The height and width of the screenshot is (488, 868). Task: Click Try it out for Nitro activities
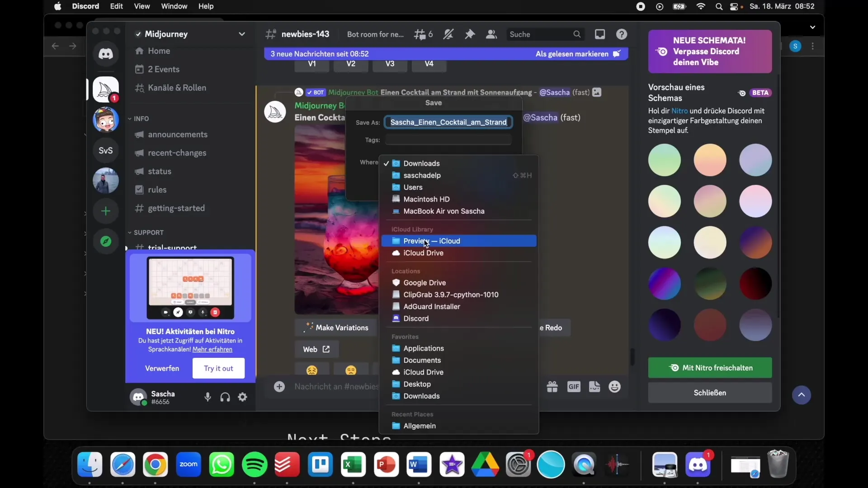point(218,368)
